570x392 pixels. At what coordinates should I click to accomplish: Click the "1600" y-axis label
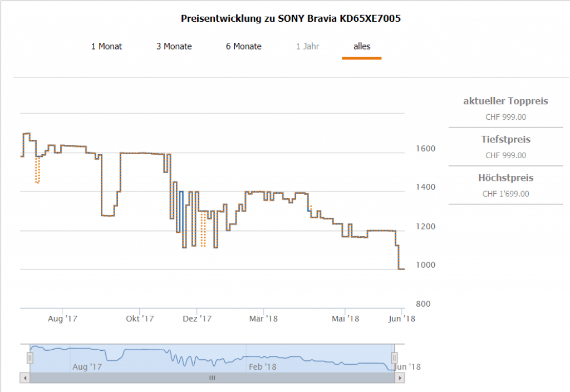coord(422,149)
